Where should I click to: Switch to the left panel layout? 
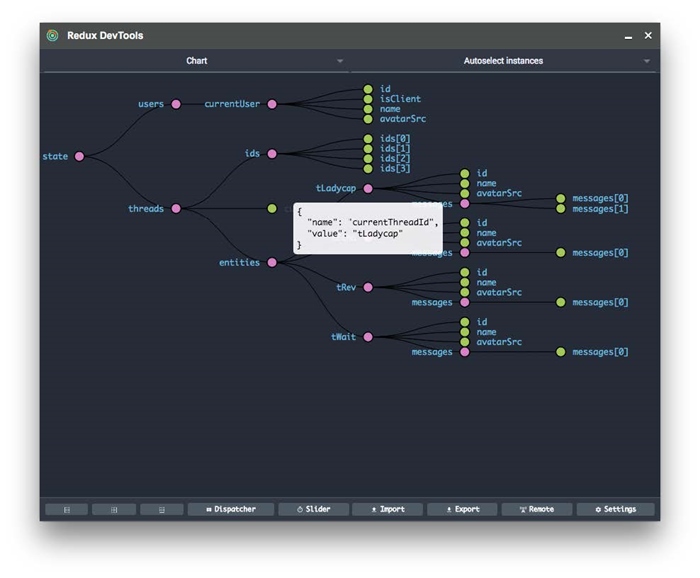[x=67, y=509]
